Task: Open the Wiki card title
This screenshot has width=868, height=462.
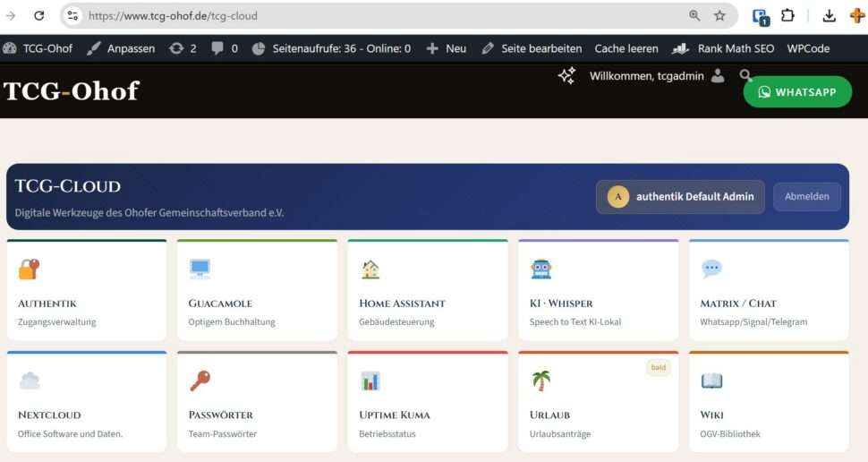Action: 712,415
